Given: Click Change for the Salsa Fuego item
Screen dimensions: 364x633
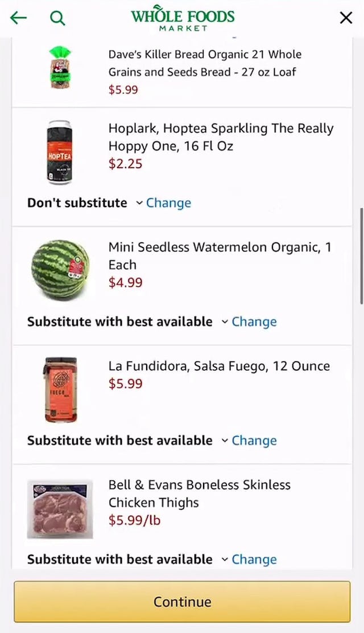Looking at the screenshot, I should click(254, 440).
